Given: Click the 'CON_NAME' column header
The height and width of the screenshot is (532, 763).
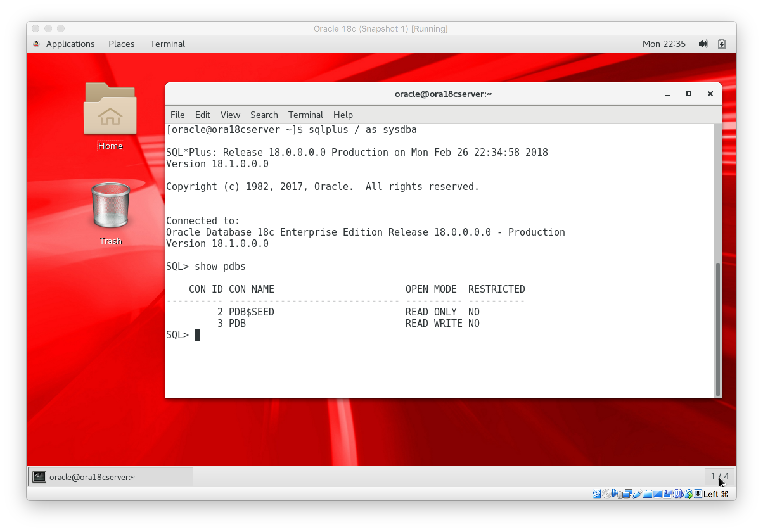Looking at the screenshot, I should coord(251,289).
